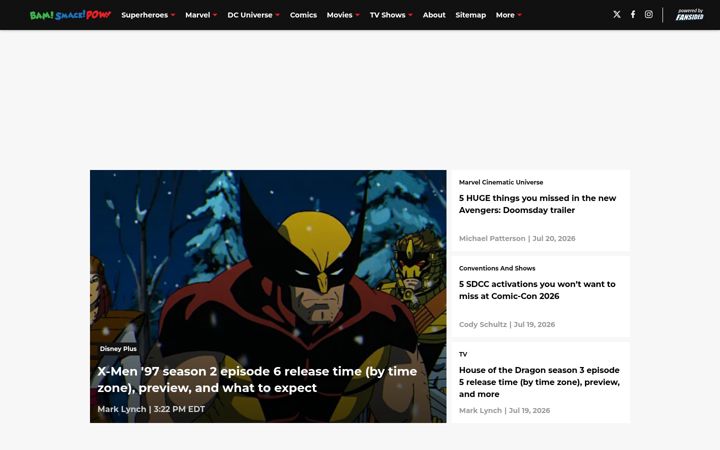Open the X (Twitter) social icon
The width and height of the screenshot is (720, 450).
617,14
